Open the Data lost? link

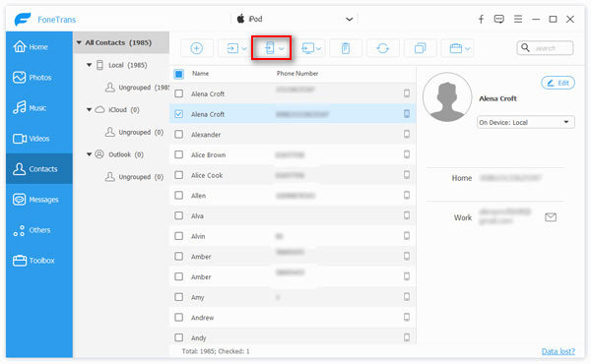point(558,351)
